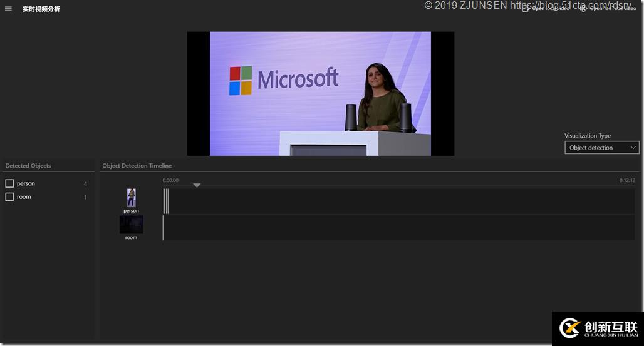The width and height of the screenshot is (644, 346).
Task: Click the timeline playhead triangle marker
Action: click(197, 186)
